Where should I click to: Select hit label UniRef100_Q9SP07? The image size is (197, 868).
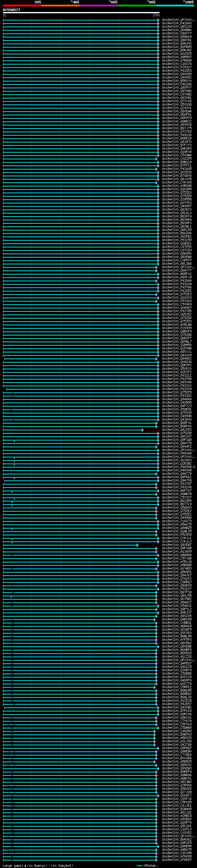point(177,87)
